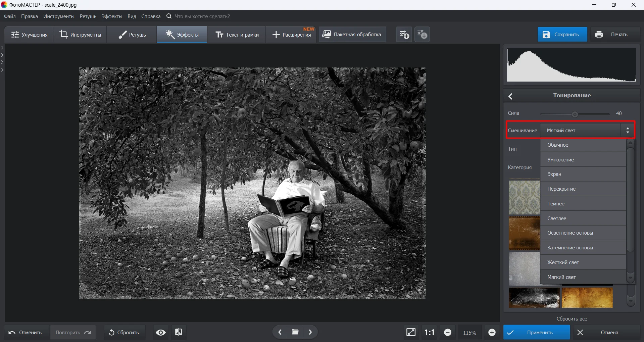
Task: Go back from Тонирование panel
Action: (511, 96)
